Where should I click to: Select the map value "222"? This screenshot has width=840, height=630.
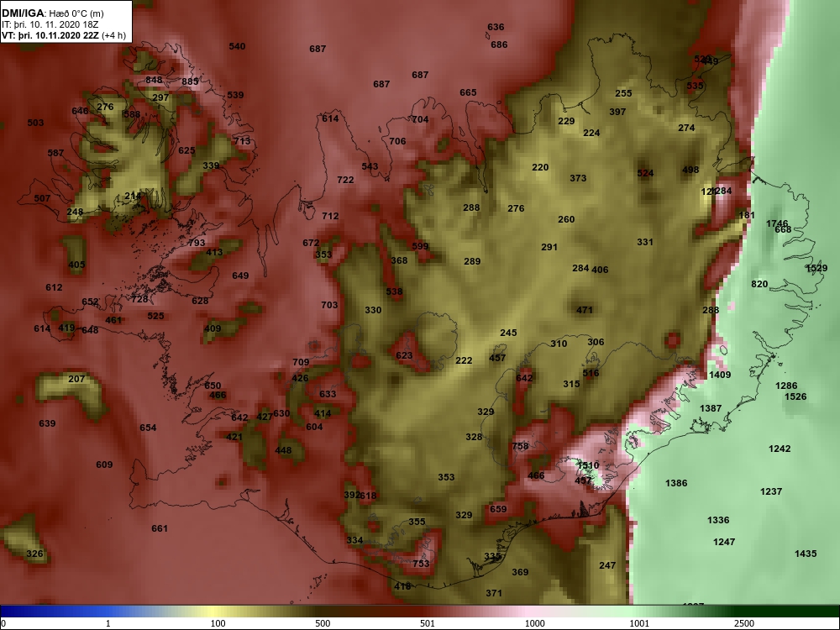(464, 360)
